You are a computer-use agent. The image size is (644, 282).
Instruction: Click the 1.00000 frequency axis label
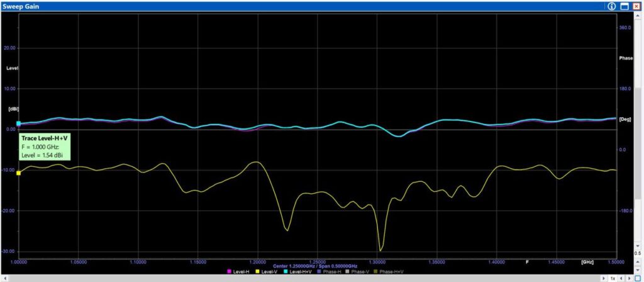(18, 262)
